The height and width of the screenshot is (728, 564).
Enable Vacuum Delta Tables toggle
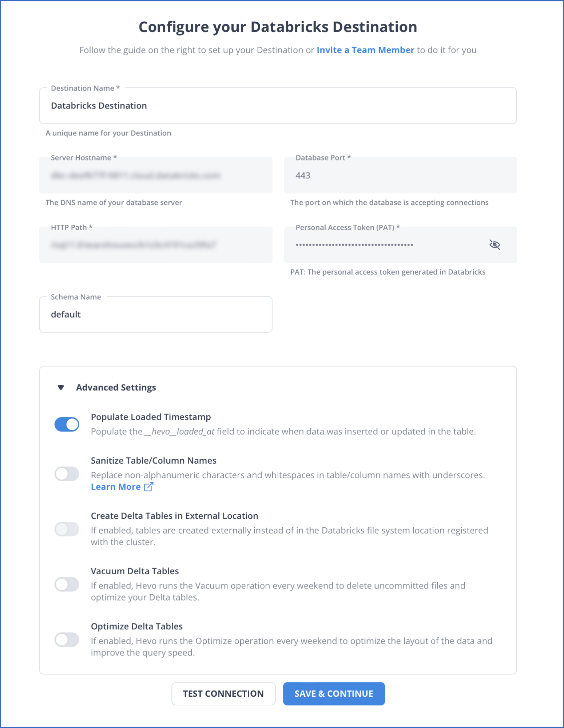pos(67,585)
